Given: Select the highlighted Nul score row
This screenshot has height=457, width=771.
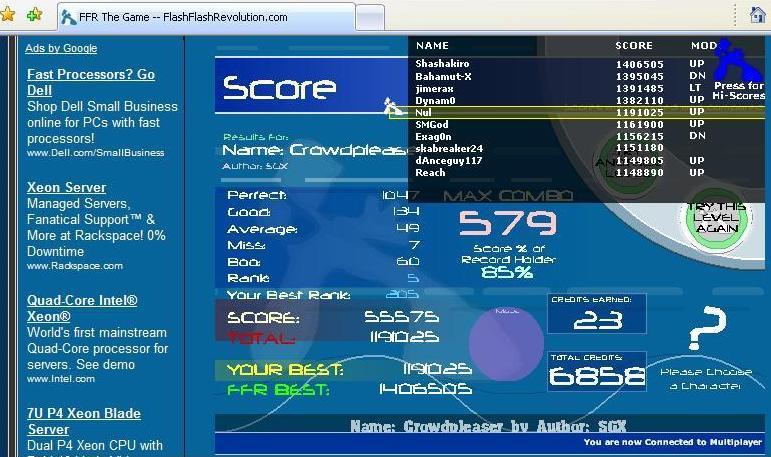Looking at the screenshot, I should click(x=577, y=113).
